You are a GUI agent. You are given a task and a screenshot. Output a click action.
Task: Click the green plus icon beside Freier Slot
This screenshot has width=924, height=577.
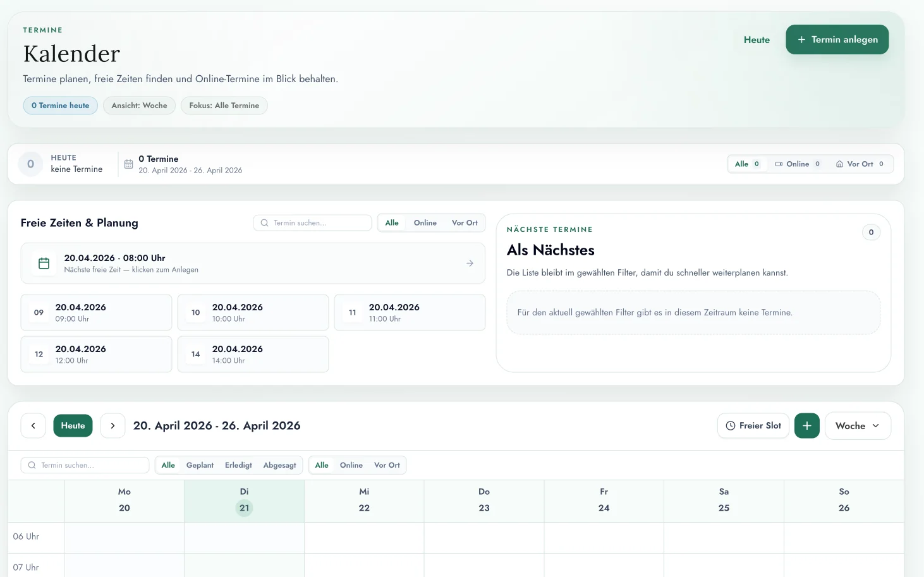coord(807,425)
